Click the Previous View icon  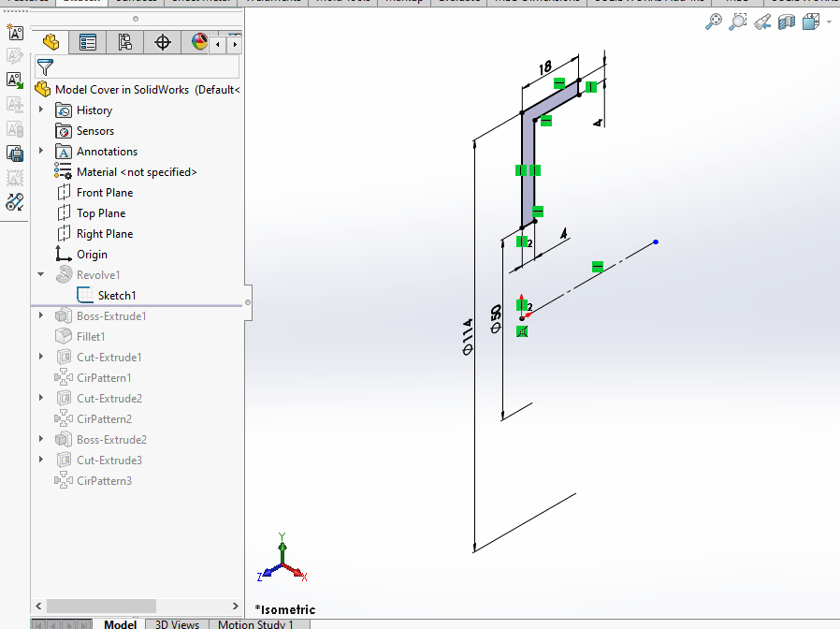(762, 22)
